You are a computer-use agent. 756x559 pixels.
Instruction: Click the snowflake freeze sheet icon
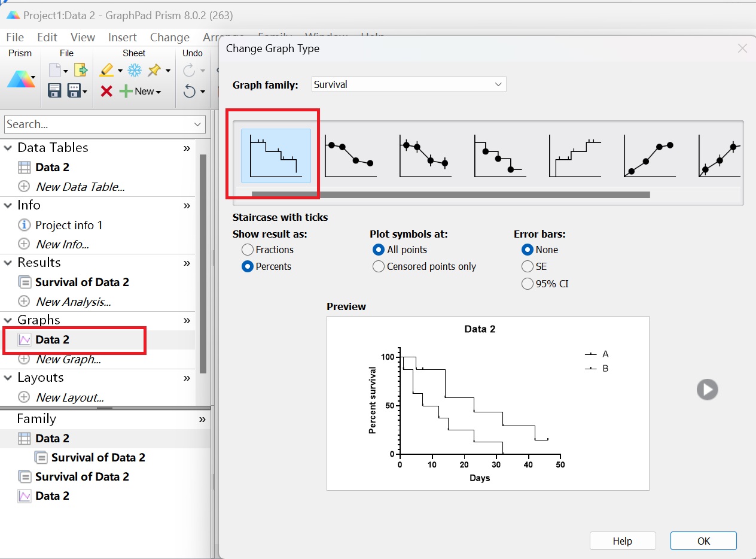(135, 71)
